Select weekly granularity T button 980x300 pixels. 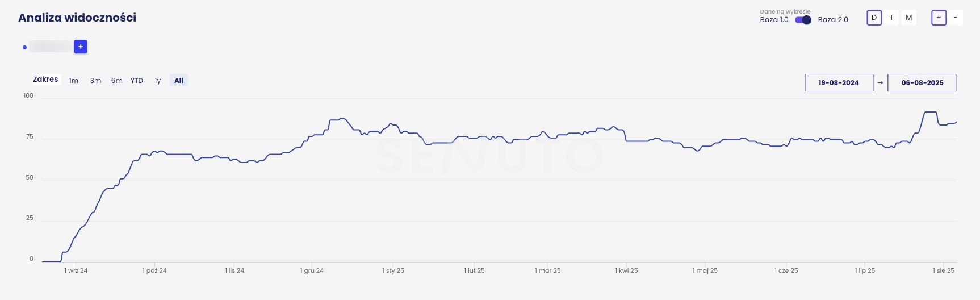(x=891, y=18)
